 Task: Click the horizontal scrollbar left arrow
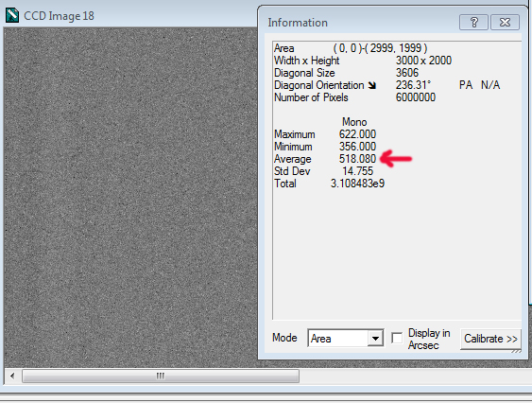12,376
